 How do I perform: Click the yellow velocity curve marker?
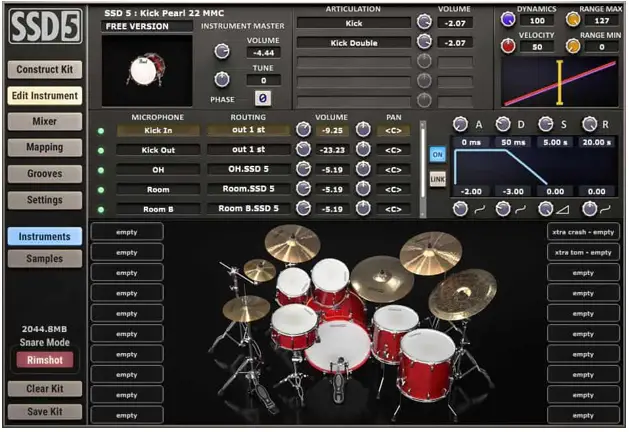coord(560,82)
